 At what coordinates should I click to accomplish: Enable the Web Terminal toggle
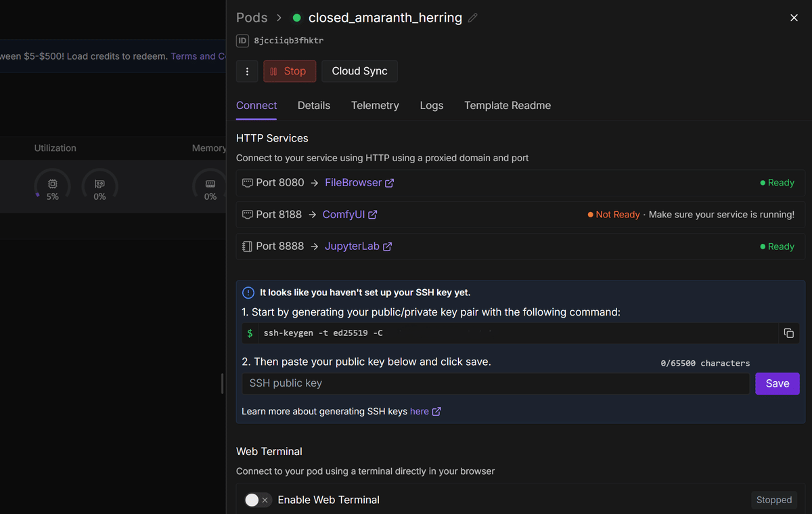tap(257, 500)
